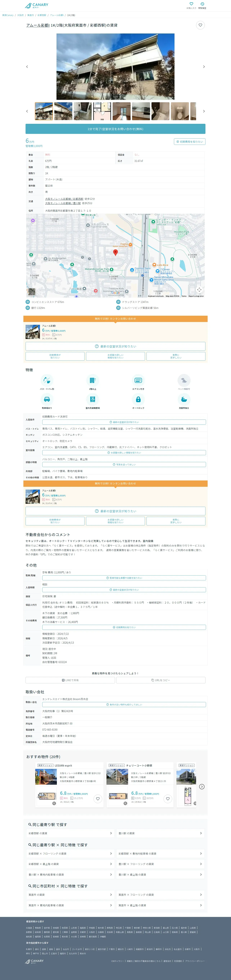Advance the thumbnail strip with its right arrow

(x=204, y=111)
